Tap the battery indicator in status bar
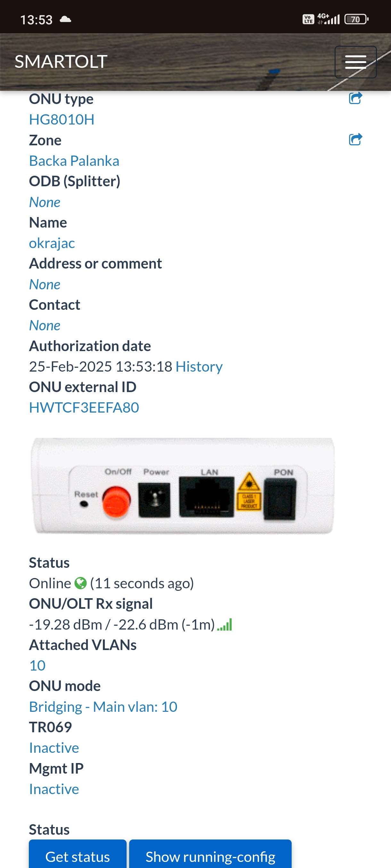 (x=356, y=19)
